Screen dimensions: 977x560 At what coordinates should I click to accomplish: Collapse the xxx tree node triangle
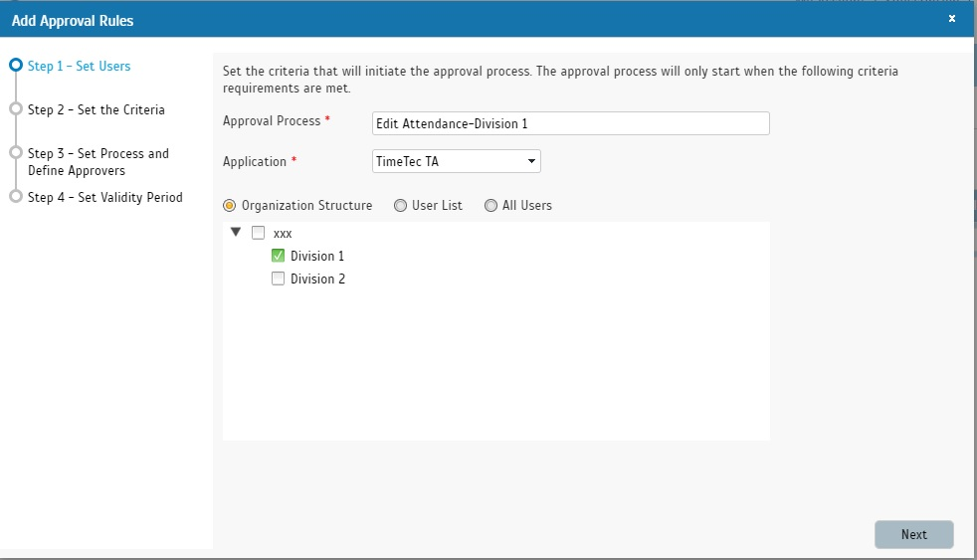point(236,233)
